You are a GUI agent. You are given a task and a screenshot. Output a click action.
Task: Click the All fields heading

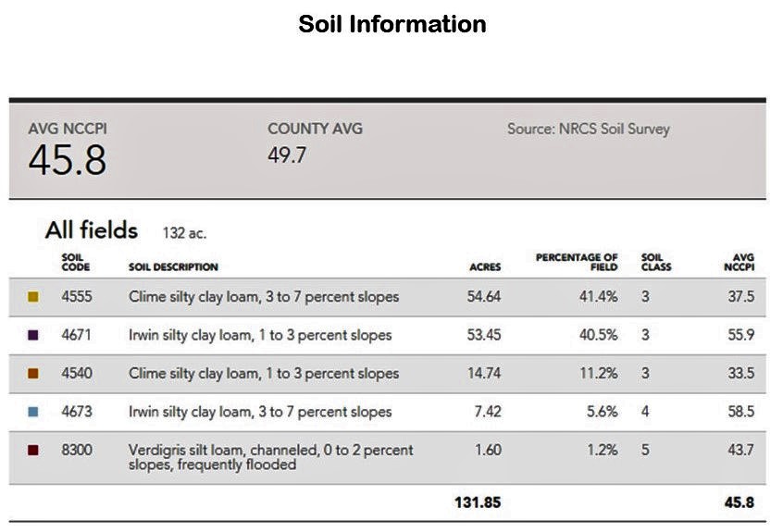coord(92,230)
